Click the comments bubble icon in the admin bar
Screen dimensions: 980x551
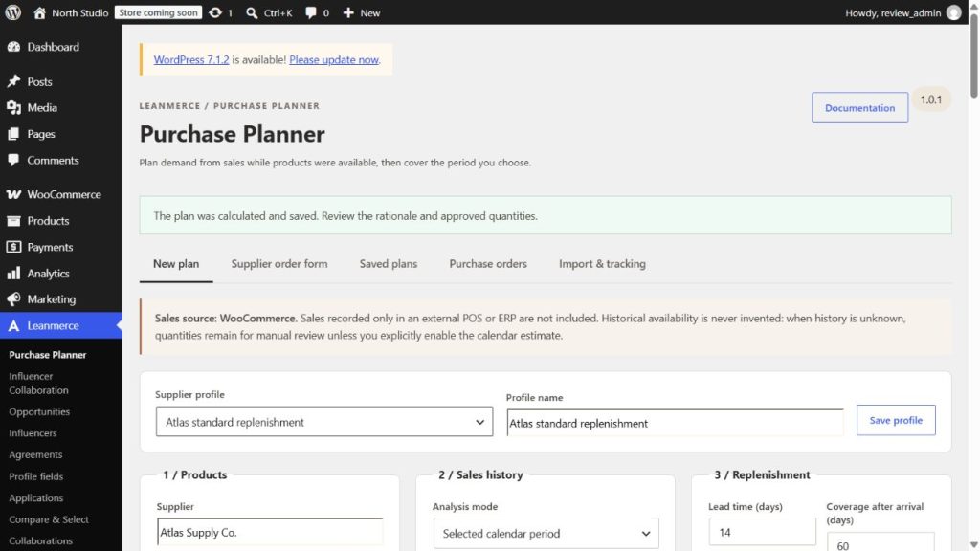pyautogui.click(x=311, y=12)
